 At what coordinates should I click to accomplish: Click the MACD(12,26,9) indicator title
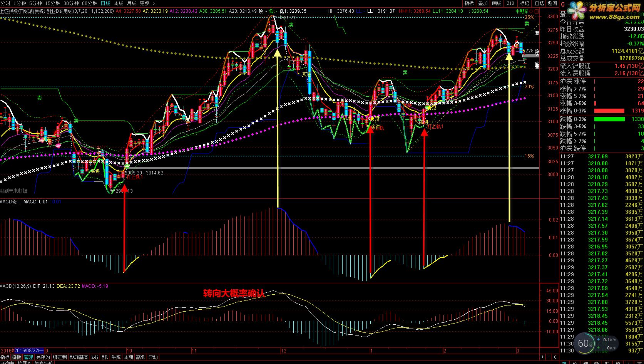pyautogui.click(x=15, y=286)
